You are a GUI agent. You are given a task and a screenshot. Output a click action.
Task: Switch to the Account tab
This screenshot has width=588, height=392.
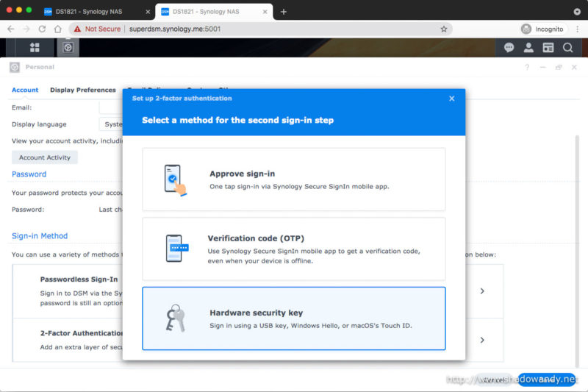point(25,90)
